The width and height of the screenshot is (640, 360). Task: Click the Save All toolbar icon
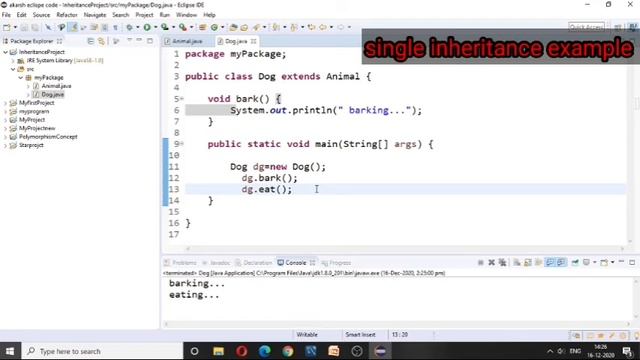point(35,27)
